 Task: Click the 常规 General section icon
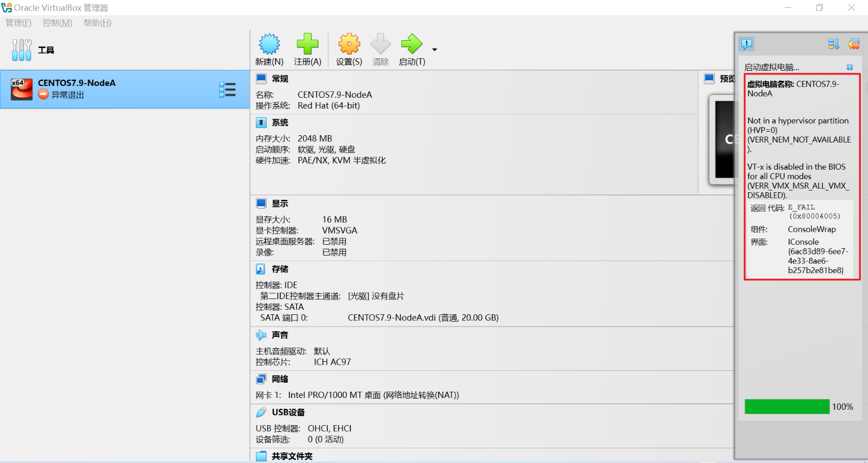tap(261, 79)
